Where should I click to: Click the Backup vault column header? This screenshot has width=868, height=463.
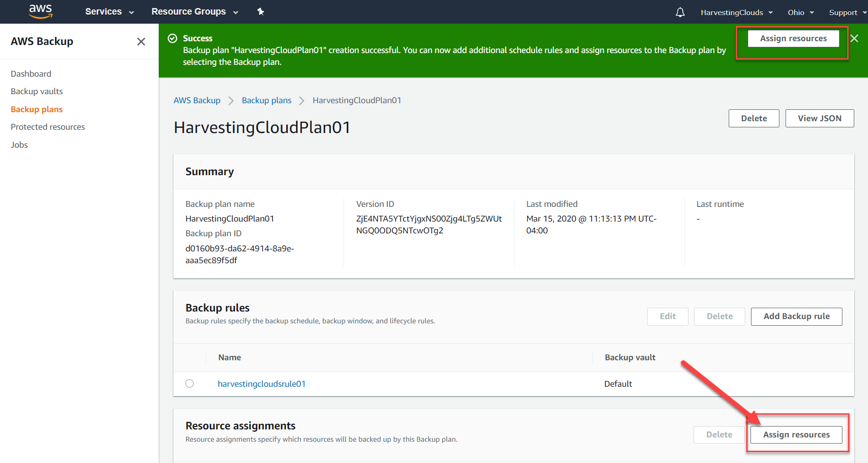point(630,357)
